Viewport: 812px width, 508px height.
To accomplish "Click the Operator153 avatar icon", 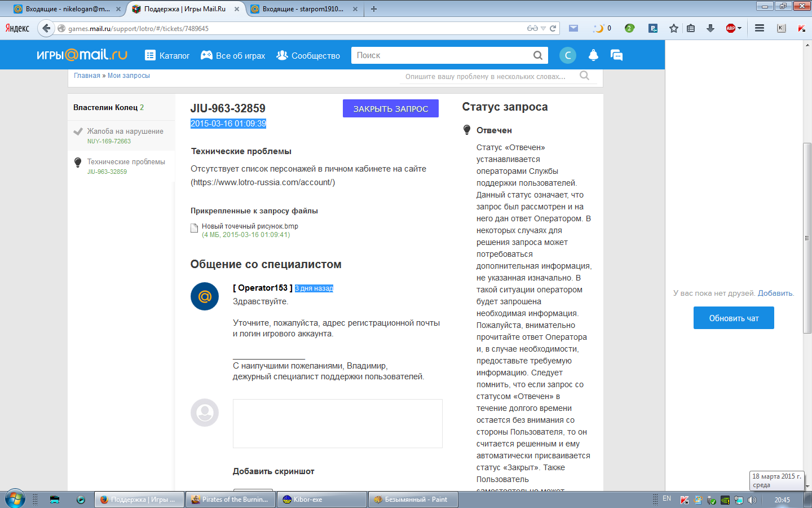I will click(x=205, y=296).
